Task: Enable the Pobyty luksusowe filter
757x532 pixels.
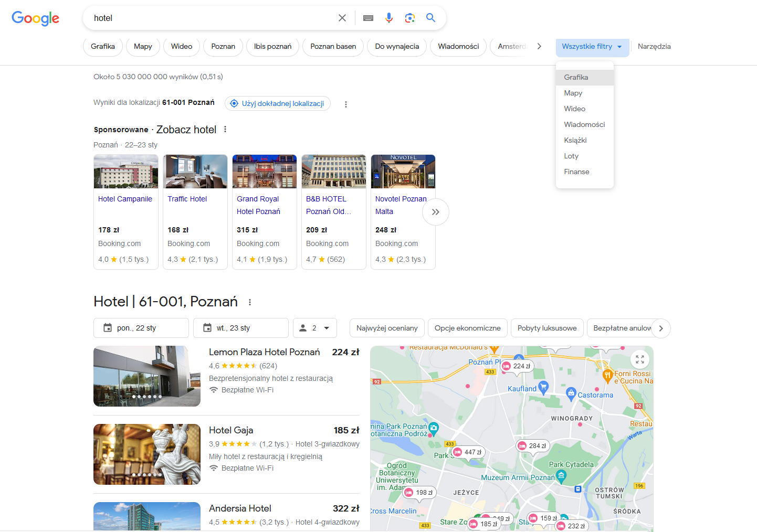Action: click(x=547, y=327)
